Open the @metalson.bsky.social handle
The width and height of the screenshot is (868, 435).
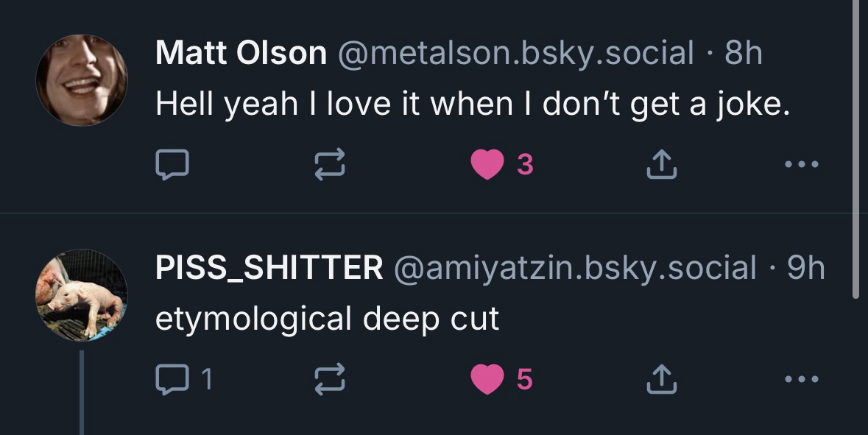515,53
